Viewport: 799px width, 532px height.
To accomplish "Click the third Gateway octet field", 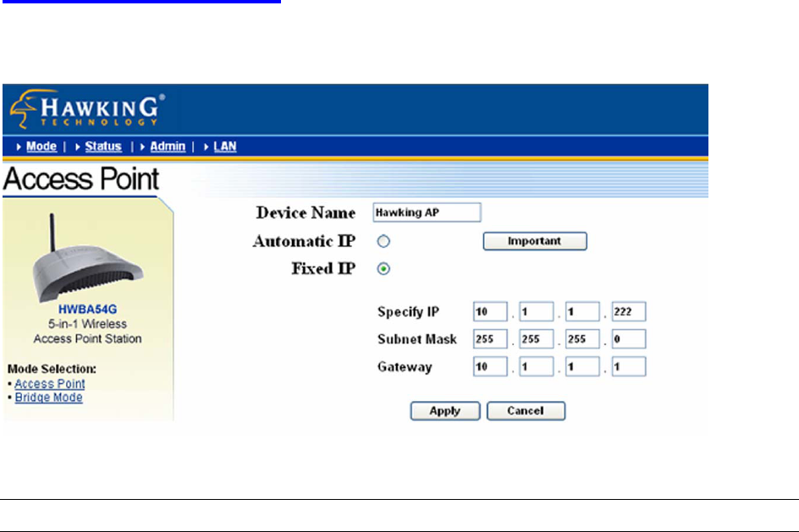I will [x=582, y=366].
